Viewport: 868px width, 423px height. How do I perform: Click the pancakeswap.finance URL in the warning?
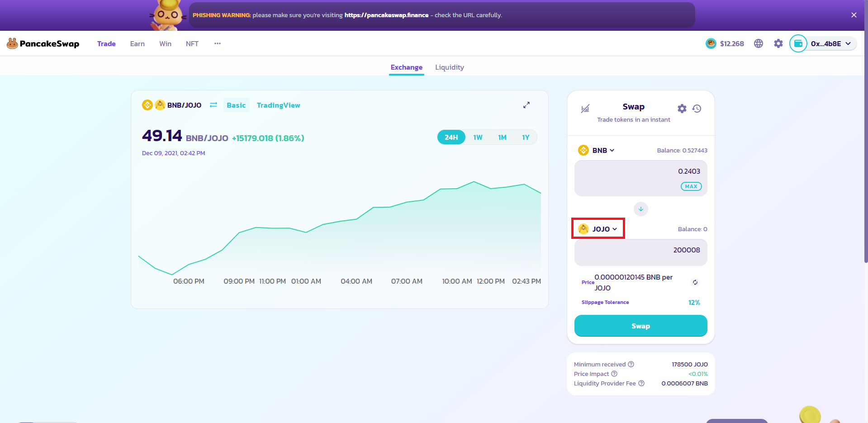tap(386, 15)
